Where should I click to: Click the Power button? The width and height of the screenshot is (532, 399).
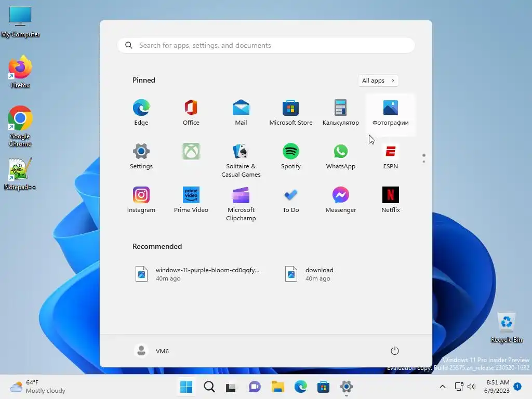point(395,351)
